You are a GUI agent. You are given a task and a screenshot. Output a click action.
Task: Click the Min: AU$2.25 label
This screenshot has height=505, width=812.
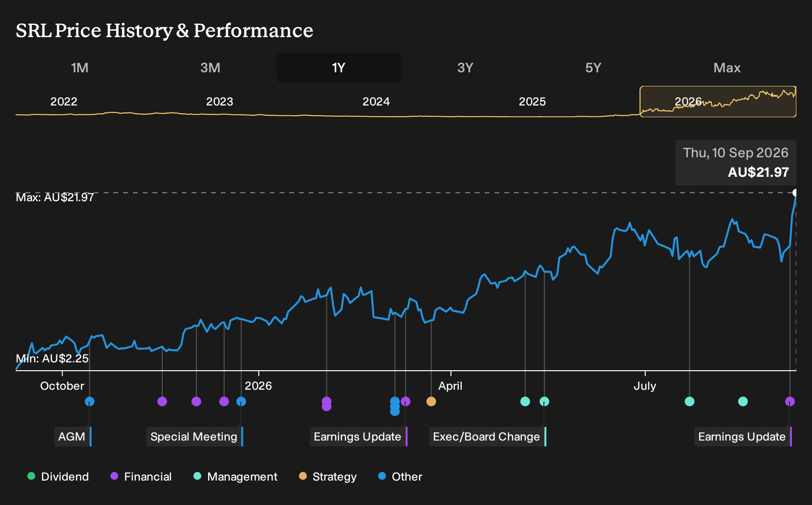pyautogui.click(x=52, y=358)
